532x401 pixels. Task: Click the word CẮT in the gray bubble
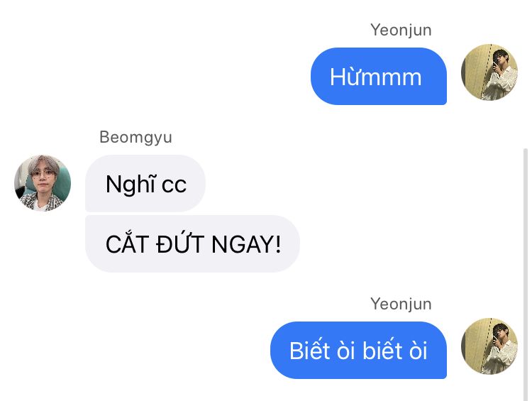pyautogui.click(x=126, y=243)
